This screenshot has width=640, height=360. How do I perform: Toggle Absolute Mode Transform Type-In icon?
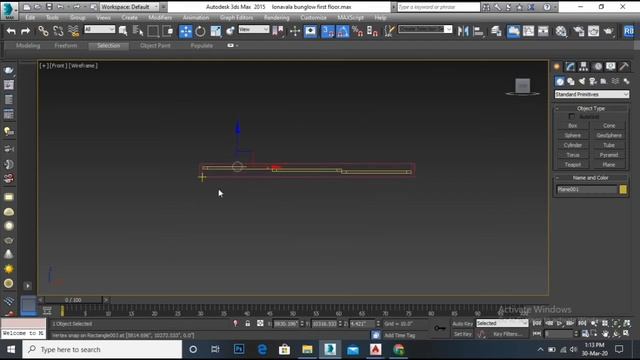click(260, 324)
